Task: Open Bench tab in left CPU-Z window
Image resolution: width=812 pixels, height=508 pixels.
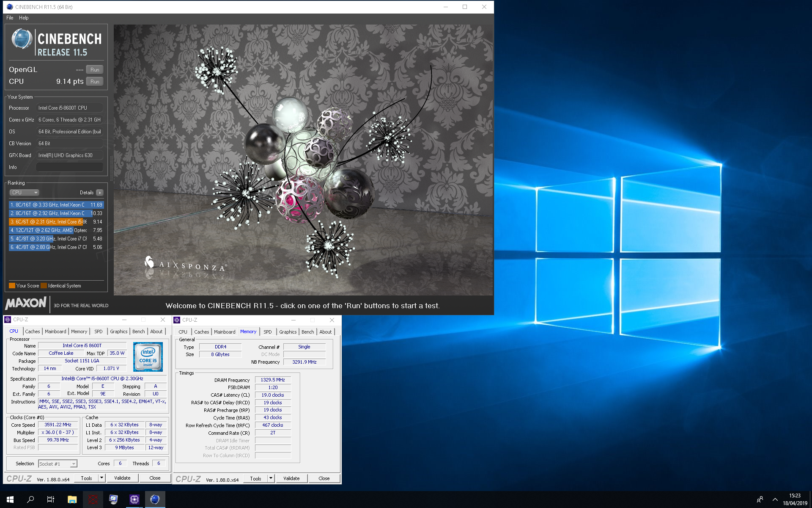Action: tap(139, 331)
